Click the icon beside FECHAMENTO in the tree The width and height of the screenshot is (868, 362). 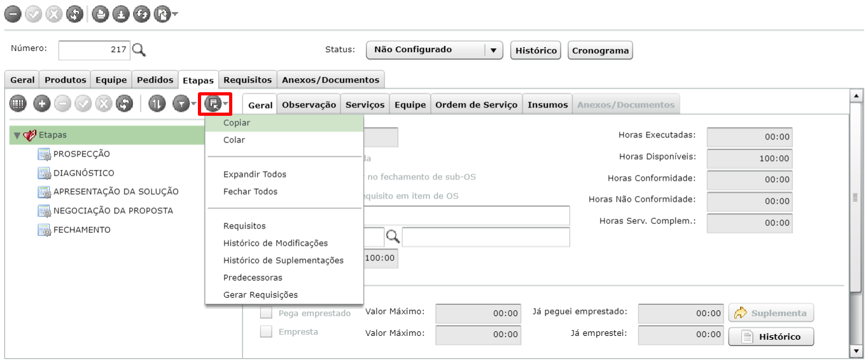tap(45, 230)
